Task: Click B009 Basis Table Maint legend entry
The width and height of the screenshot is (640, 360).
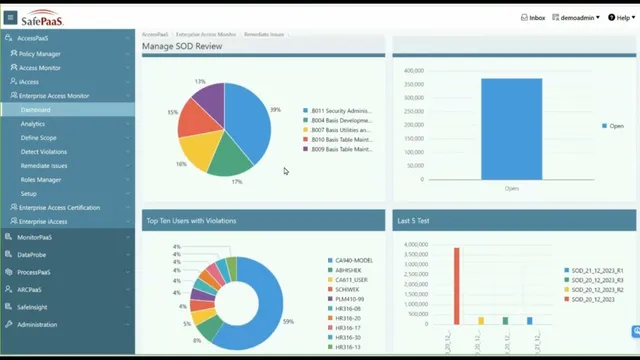Action: [x=337, y=149]
